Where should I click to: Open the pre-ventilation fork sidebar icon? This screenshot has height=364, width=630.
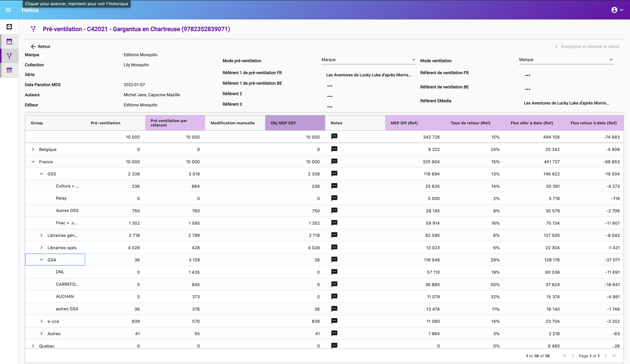(x=9, y=56)
